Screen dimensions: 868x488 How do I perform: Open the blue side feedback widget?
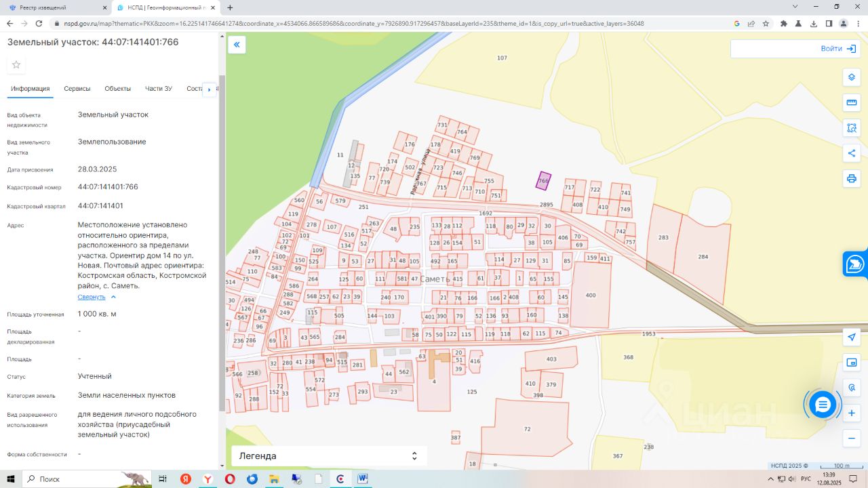pos(855,264)
